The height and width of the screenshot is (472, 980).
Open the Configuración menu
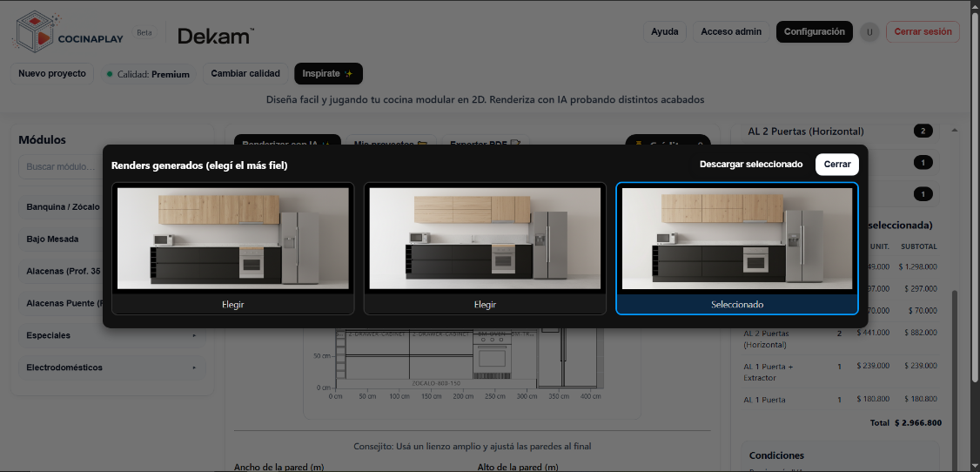(814, 32)
